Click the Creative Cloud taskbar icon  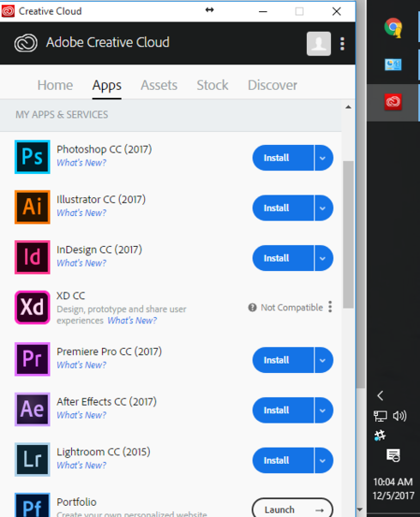point(393,102)
